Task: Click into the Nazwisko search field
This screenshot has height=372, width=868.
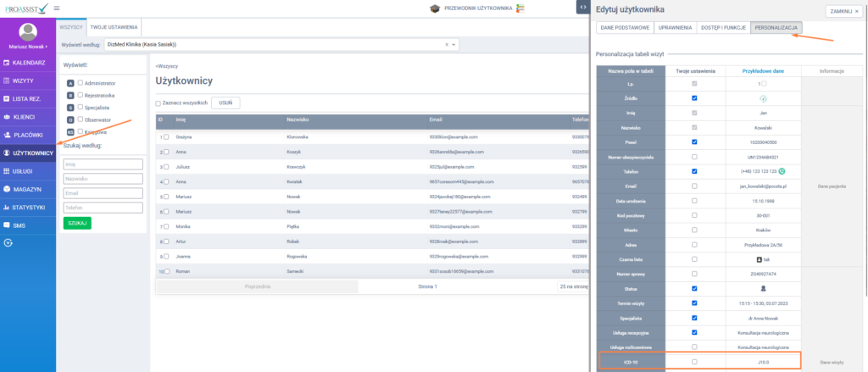Action: 103,179
